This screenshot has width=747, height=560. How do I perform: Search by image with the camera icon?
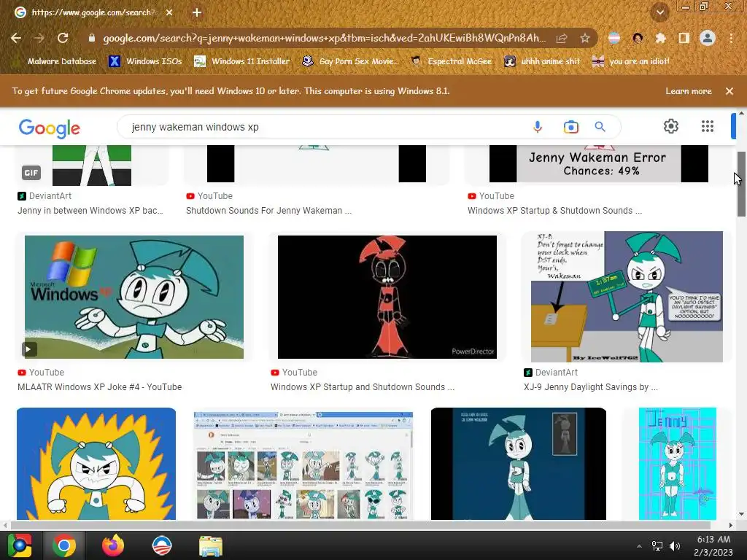(570, 127)
